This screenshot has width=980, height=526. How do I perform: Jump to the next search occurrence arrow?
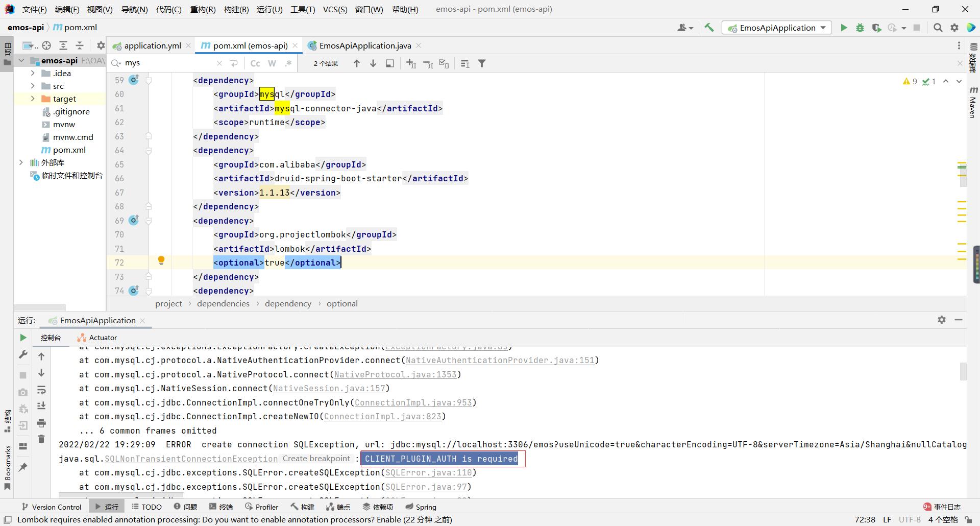point(373,63)
